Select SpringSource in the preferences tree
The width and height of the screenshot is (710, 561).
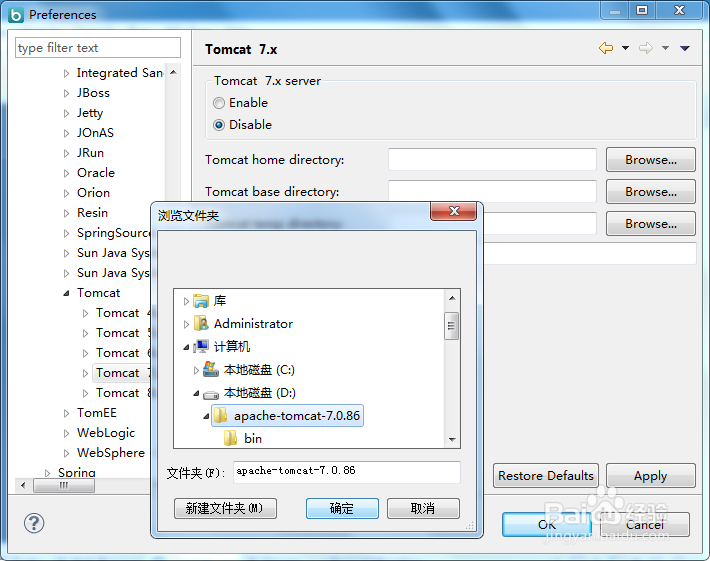tap(113, 233)
